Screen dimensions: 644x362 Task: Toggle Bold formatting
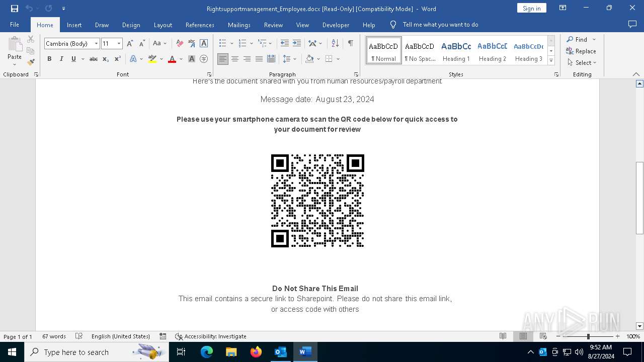pos(49,59)
